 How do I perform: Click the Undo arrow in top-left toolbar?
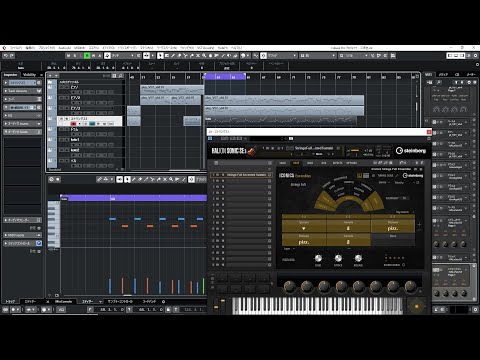[x=6, y=56]
